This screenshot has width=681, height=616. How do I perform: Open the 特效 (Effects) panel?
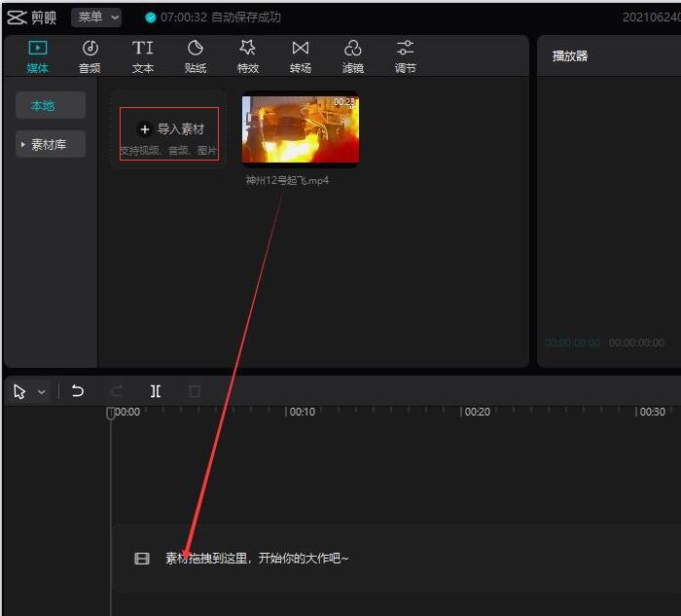248,56
